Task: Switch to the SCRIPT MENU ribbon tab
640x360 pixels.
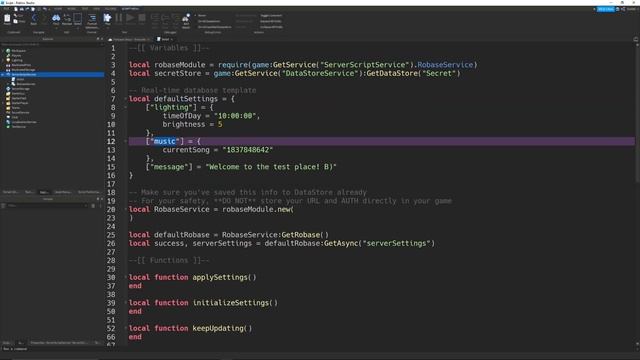Action: click(130, 9)
